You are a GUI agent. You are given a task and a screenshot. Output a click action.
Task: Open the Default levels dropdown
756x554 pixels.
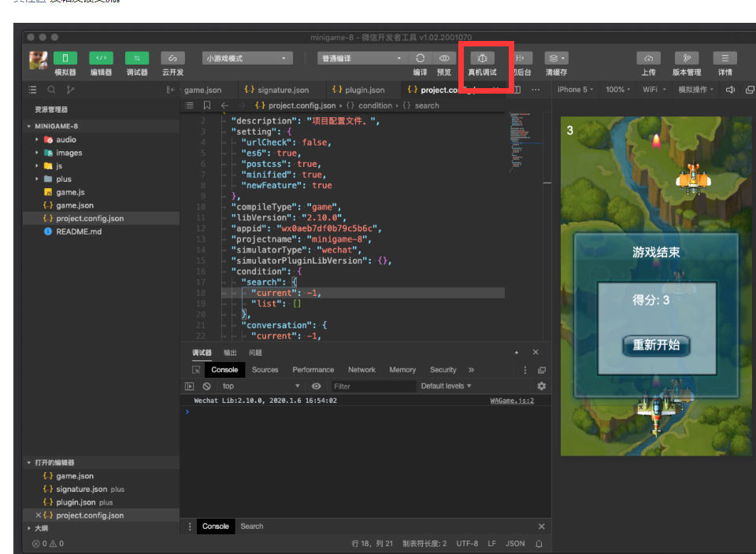click(446, 386)
